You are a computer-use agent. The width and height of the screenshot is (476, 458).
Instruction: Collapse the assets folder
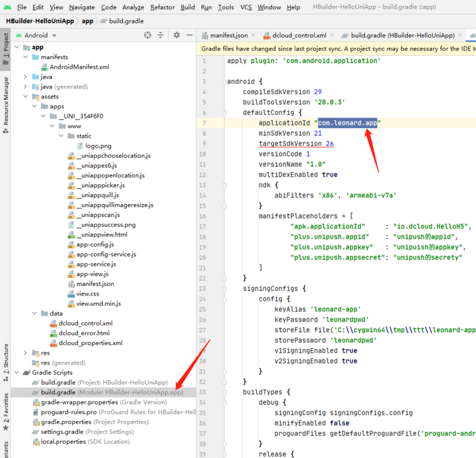pos(26,96)
